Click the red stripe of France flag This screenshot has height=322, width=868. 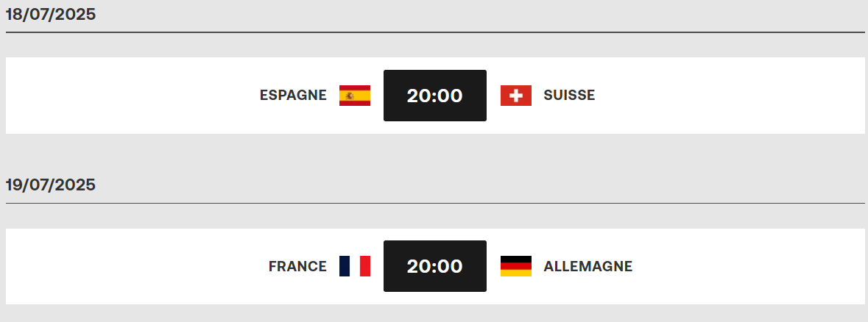click(x=365, y=266)
